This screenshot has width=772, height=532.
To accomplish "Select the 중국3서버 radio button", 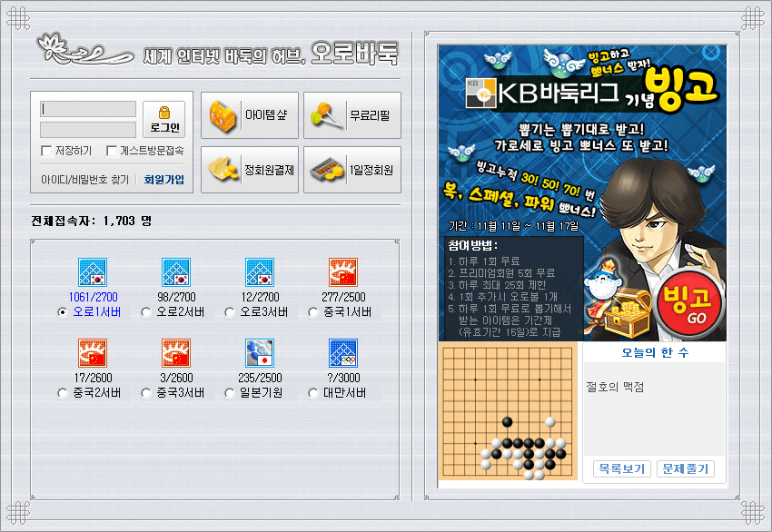I will [x=145, y=393].
